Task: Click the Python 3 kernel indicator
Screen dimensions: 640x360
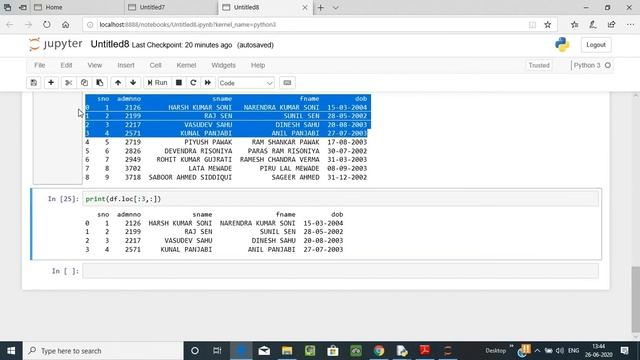Action: pyautogui.click(x=587, y=65)
